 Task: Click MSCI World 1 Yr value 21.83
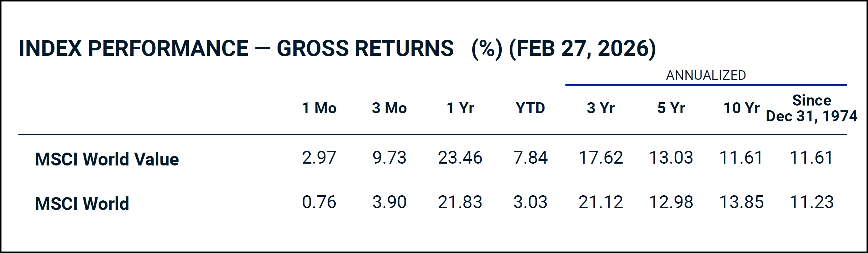pos(460,202)
